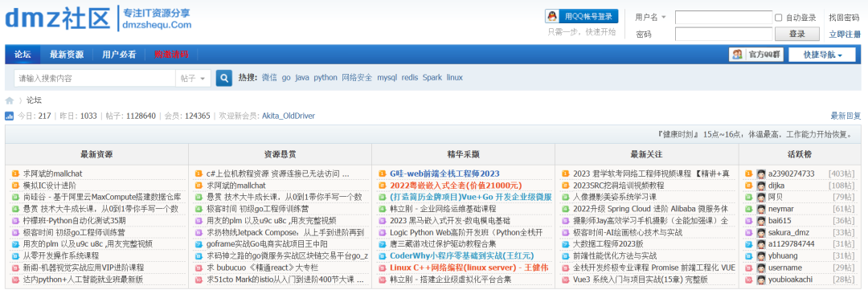Click avatar of user a2390274733

pos(761,174)
